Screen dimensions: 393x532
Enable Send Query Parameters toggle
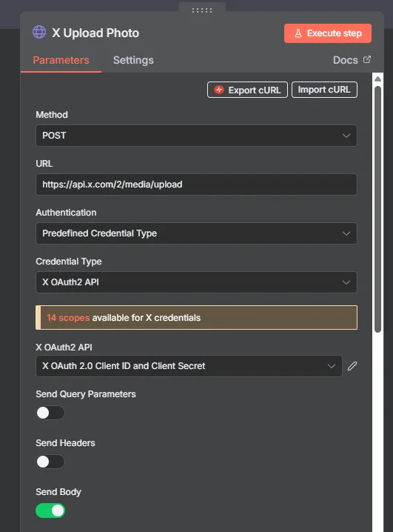click(50, 413)
